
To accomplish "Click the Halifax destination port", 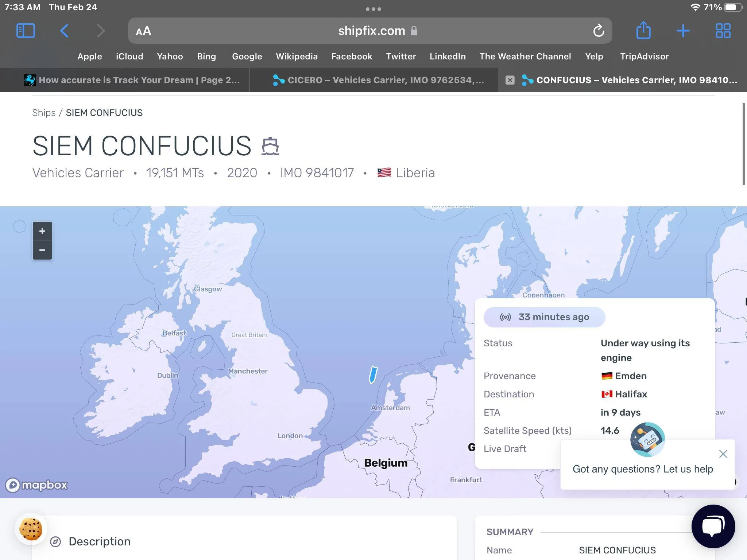I will (624, 394).
